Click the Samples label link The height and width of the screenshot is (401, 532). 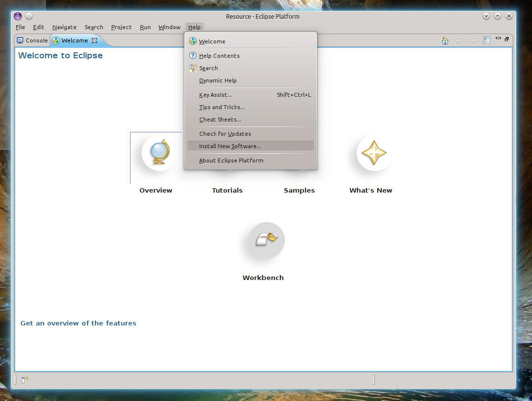(x=299, y=190)
